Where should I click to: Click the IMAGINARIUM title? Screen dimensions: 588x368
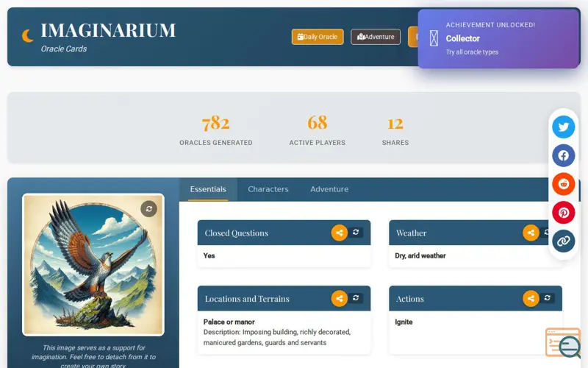tap(108, 30)
